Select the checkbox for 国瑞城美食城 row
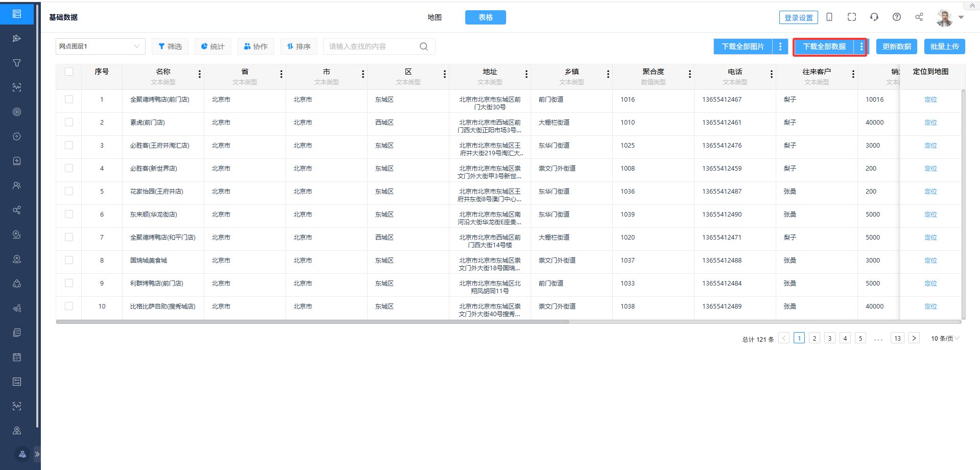The image size is (980, 470). click(69, 260)
